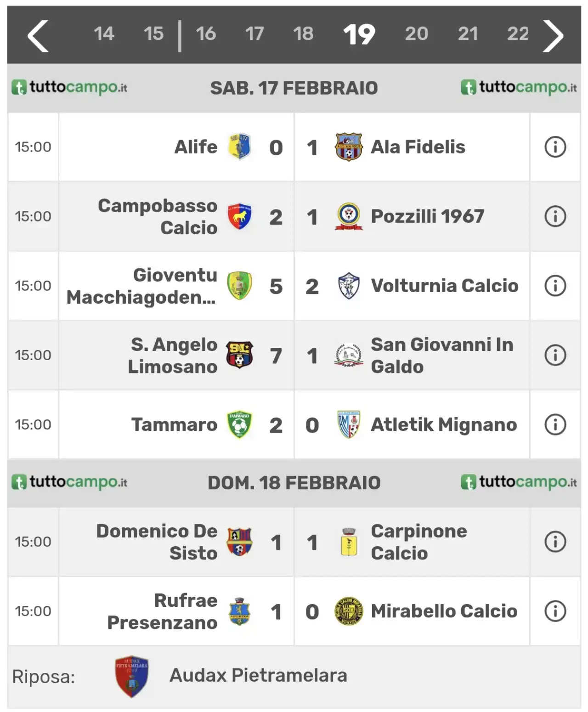Open Carpinone Calcio team name
This screenshot has height=712, width=588.
(418, 542)
